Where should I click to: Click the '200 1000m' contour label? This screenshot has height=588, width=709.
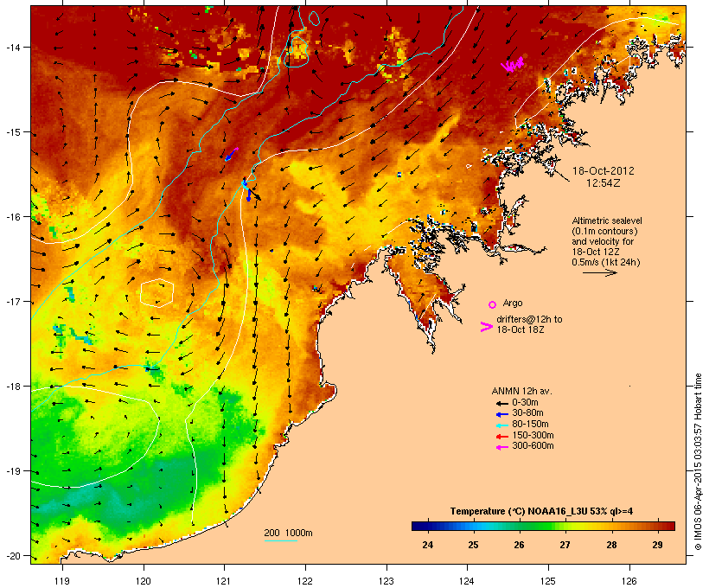click(288, 533)
